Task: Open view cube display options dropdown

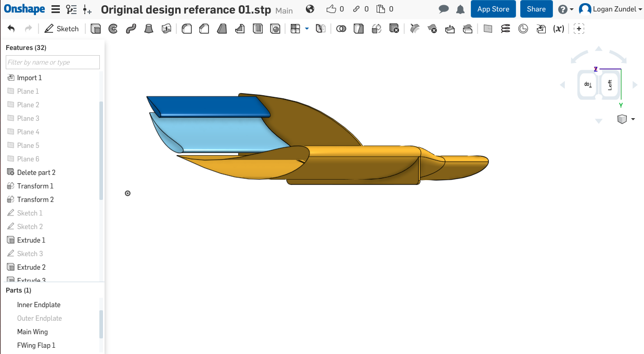Action: coord(633,119)
